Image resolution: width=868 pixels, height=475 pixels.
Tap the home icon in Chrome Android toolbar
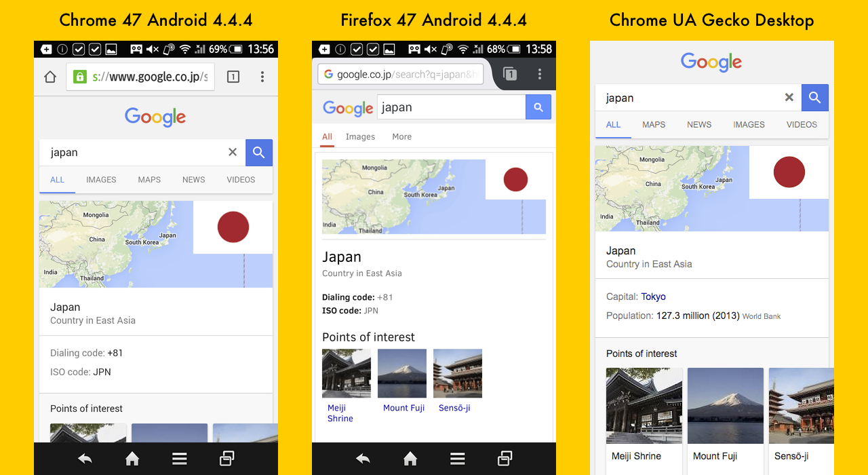coord(50,77)
